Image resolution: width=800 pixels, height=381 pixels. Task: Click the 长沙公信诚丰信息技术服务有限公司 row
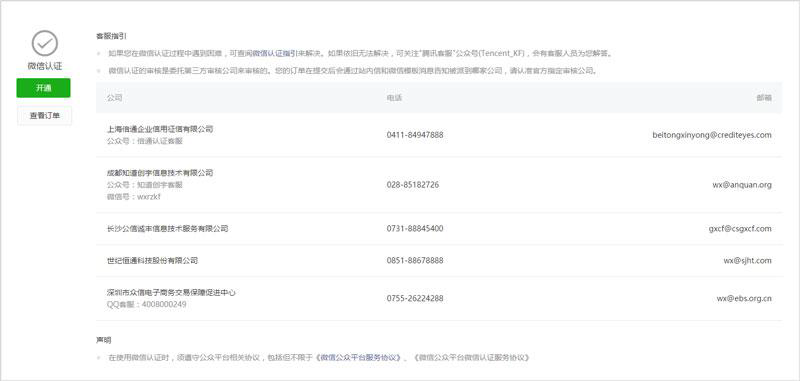439,228
